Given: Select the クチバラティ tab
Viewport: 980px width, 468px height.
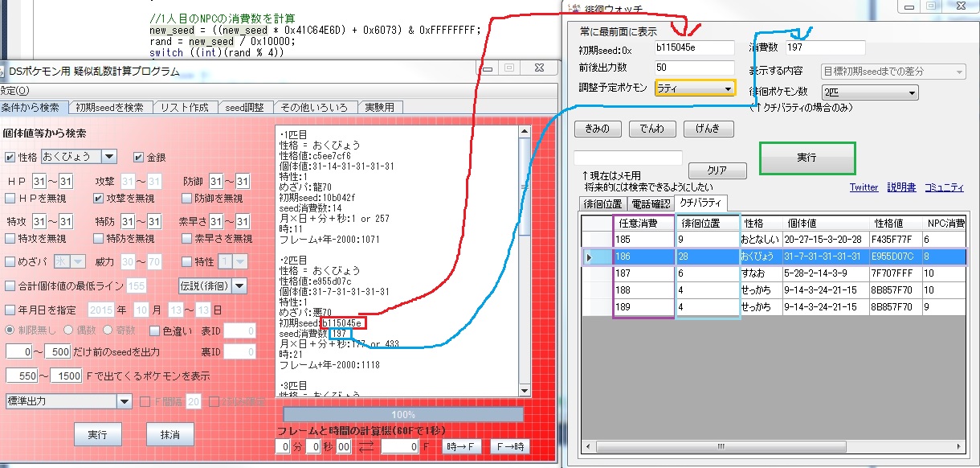Looking at the screenshot, I should click(701, 202).
